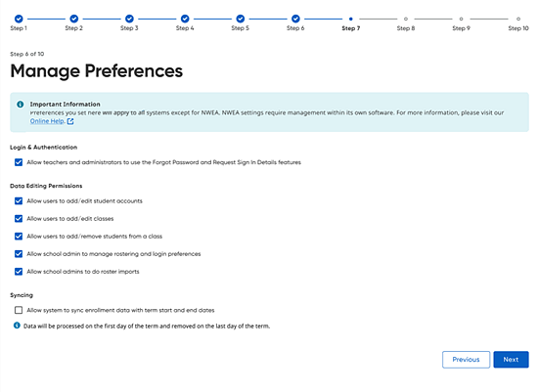Click the Important Information info icon

[x=21, y=104]
